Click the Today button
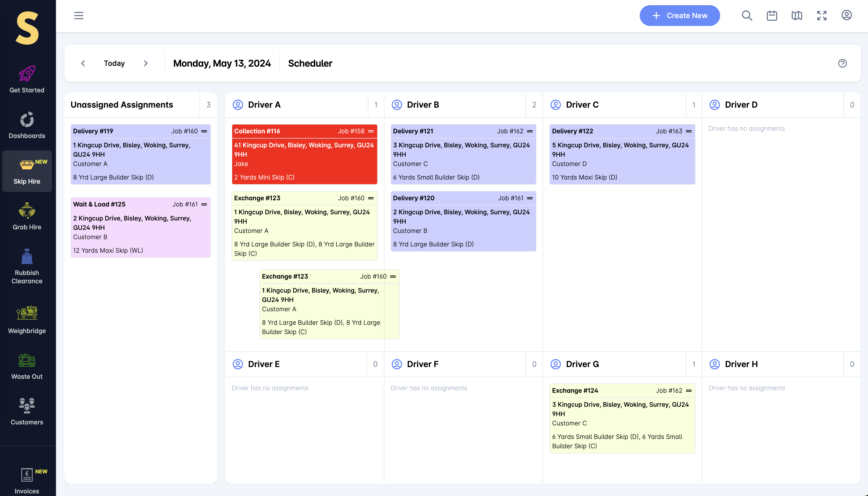The image size is (868, 496). 114,63
